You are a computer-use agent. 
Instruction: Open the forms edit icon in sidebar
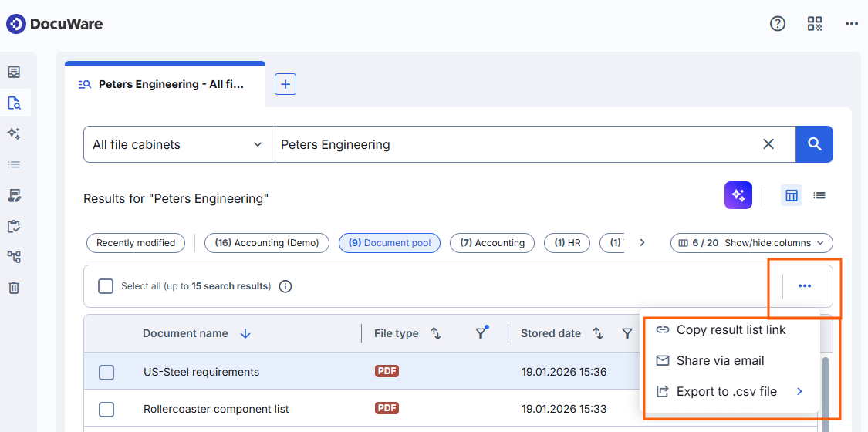coord(15,195)
